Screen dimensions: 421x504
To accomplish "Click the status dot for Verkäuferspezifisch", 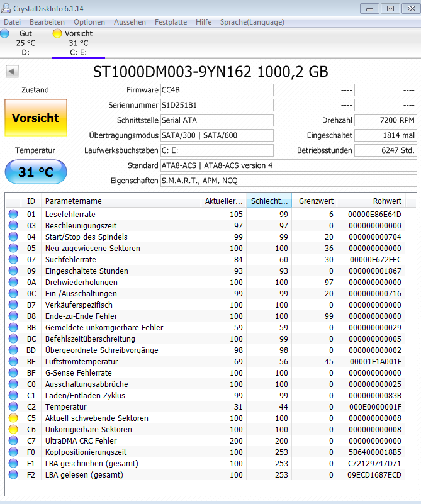I will [13, 305].
